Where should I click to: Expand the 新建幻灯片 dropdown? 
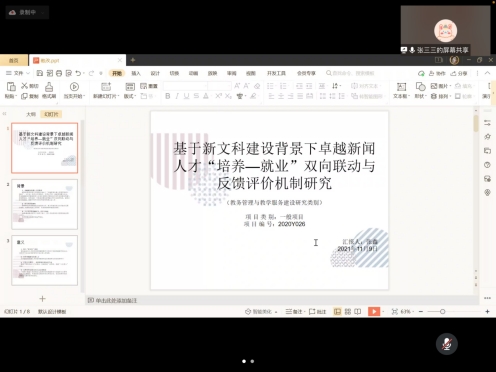[x=106, y=96]
